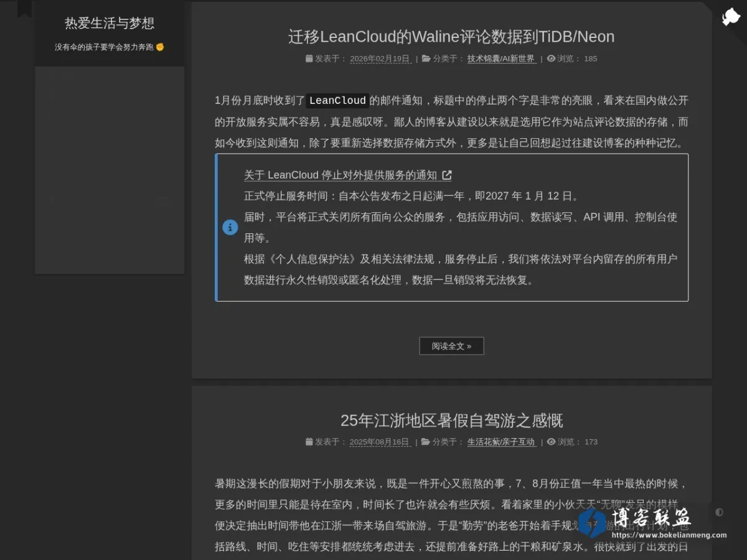Open the 生活花絮/亲子互动 category link
747x560 pixels.
coord(501,442)
